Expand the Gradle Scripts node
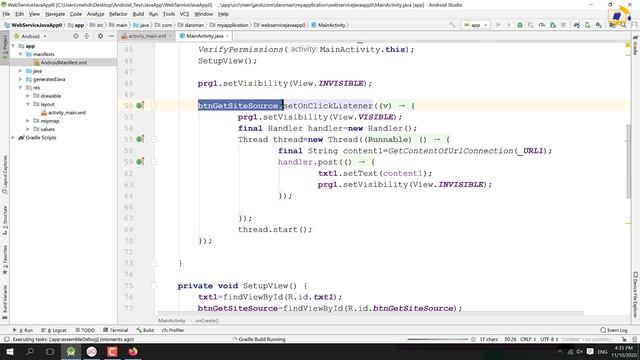Screen dimensions: 640x360 tap(13, 138)
